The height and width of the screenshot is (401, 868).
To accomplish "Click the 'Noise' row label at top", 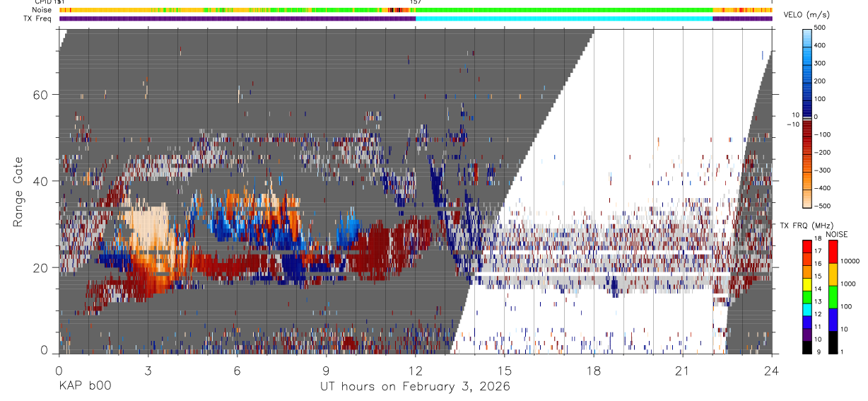I will pyautogui.click(x=42, y=10).
